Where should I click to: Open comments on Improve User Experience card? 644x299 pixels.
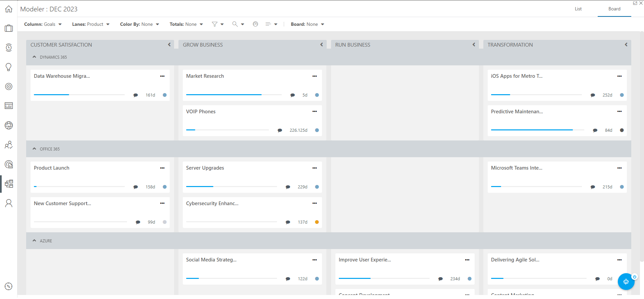pyautogui.click(x=440, y=279)
